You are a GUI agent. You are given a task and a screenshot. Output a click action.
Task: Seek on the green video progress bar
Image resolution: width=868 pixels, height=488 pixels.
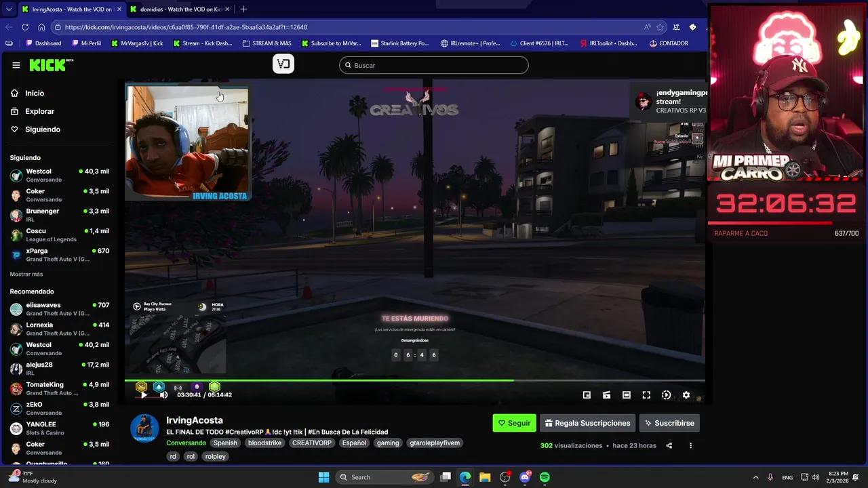(414, 381)
